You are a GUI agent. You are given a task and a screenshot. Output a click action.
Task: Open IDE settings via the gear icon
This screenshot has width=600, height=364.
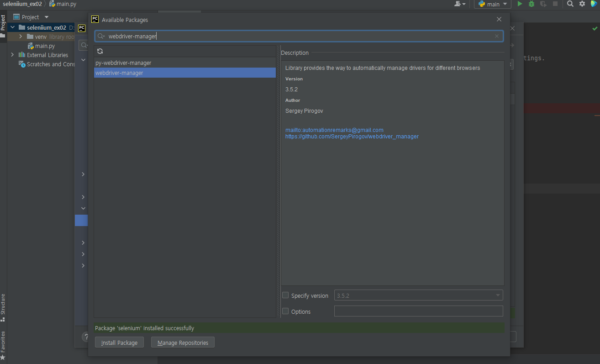[x=582, y=4]
